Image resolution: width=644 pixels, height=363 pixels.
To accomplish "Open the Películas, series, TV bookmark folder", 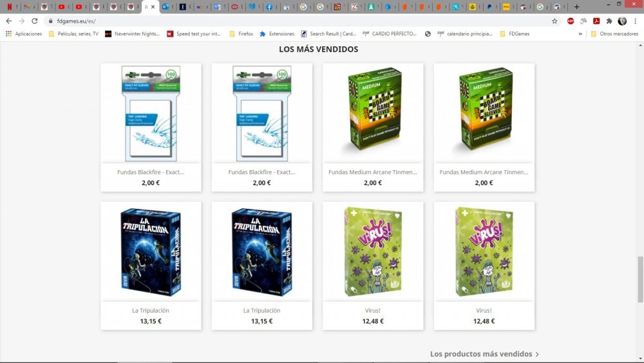I will (73, 34).
